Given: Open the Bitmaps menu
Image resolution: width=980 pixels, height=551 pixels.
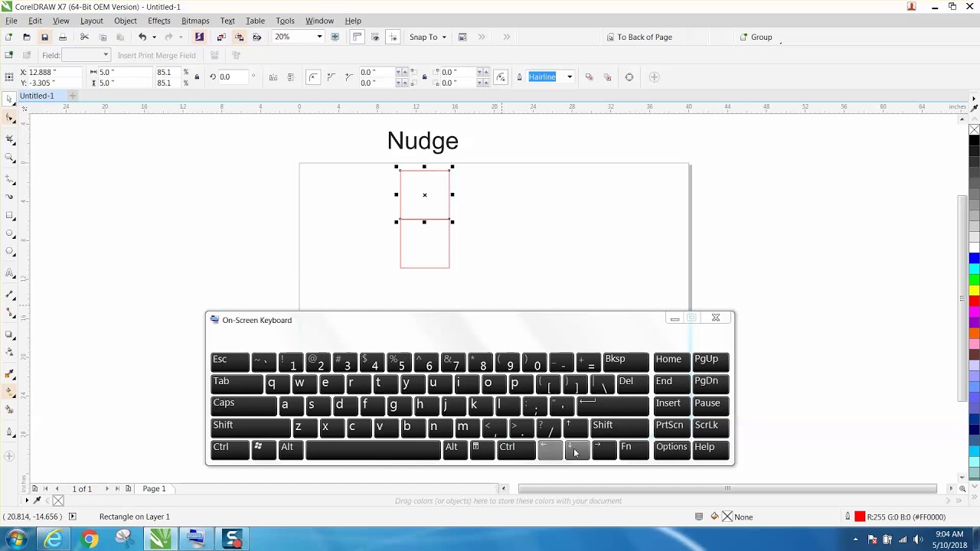Looking at the screenshot, I should (x=195, y=21).
